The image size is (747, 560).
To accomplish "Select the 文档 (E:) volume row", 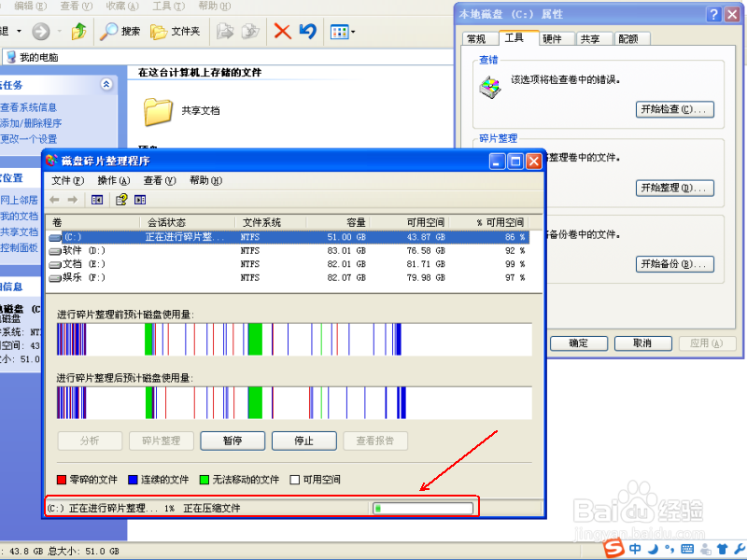I will [289, 264].
